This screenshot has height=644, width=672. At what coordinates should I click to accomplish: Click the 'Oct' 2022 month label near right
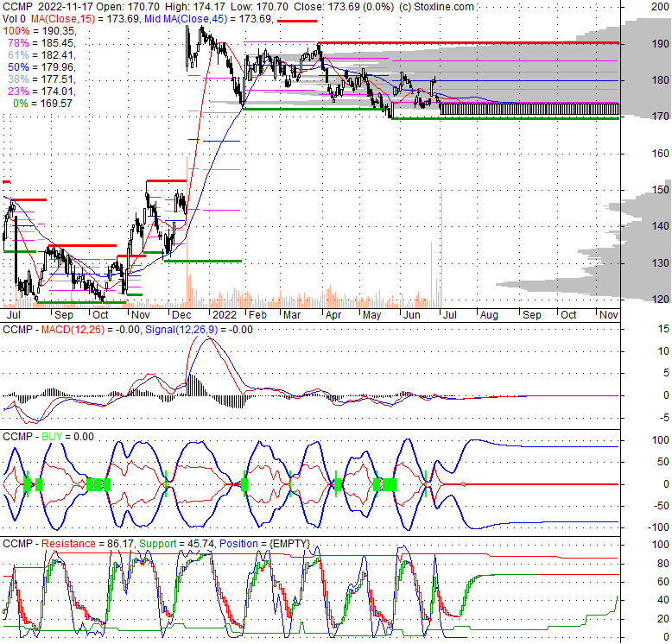click(568, 315)
